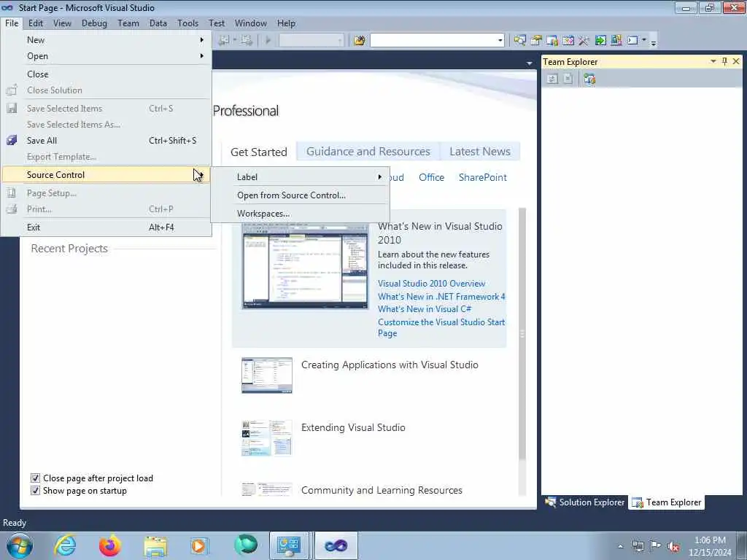
Task: Choose Exit in the File menu
Action: [107, 227]
